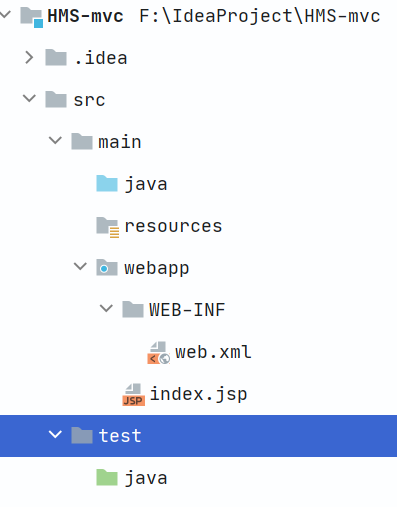
Task: Click the WEB-INF folder icon
Action: pyautogui.click(x=133, y=310)
